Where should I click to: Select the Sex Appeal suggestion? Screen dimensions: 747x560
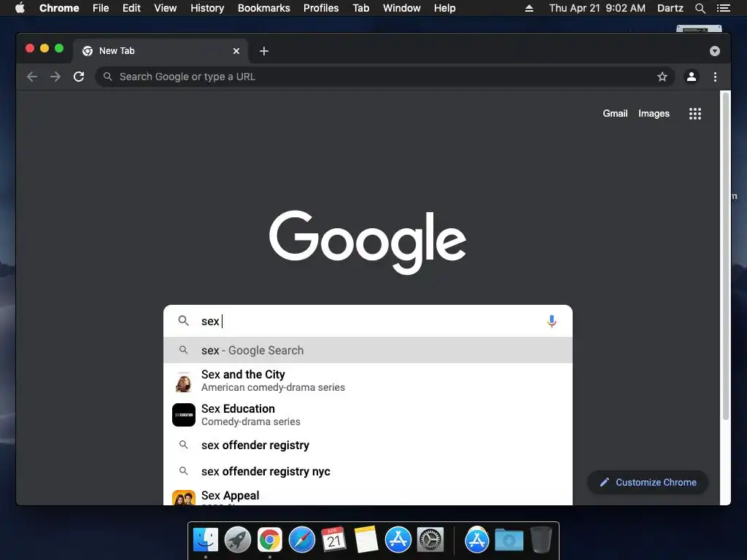click(x=368, y=497)
